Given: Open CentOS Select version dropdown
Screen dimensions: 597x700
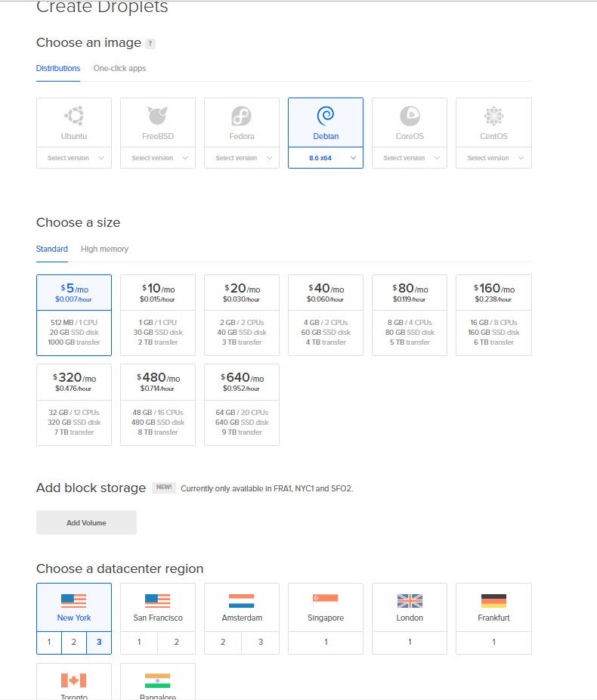Looking at the screenshot, I should tap(493, 158).
